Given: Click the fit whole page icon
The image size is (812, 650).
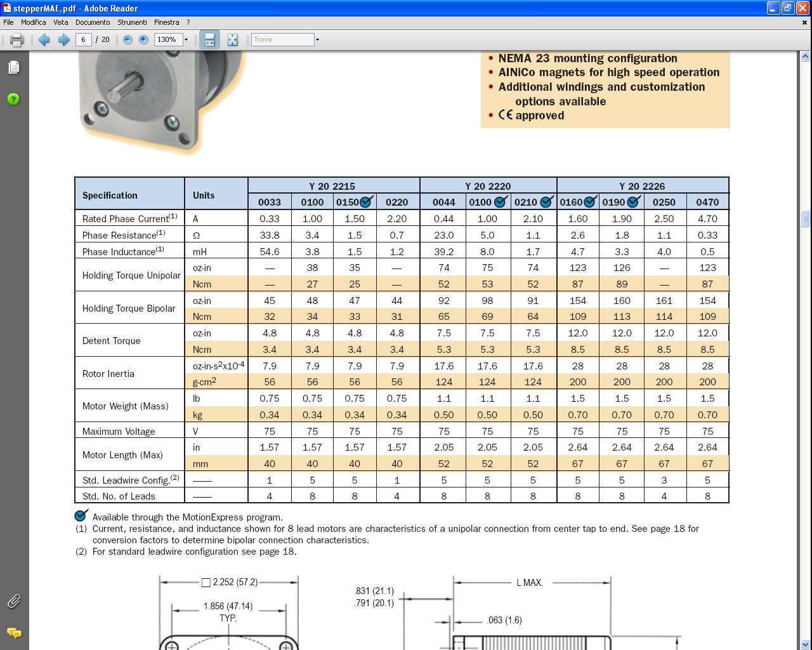Looking at the screenshot, I should (x=232, y=40).
